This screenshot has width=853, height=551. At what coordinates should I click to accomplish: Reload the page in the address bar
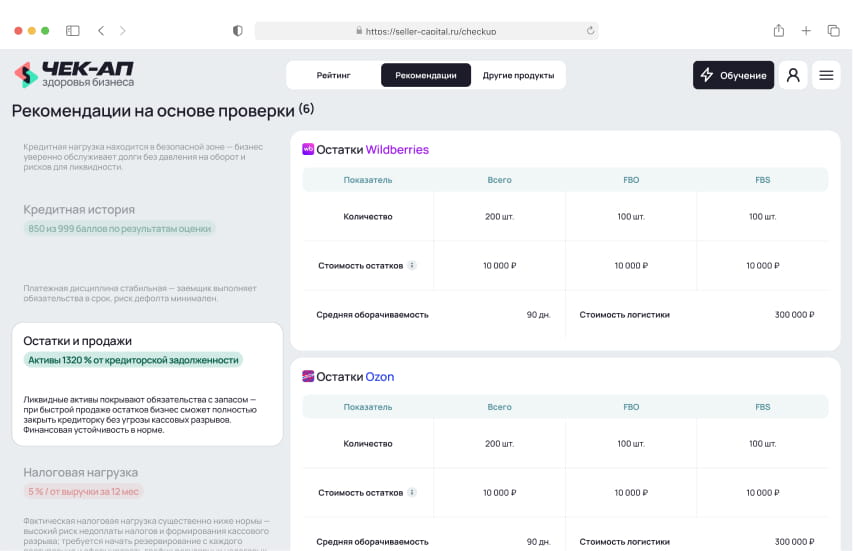[590, 31]
